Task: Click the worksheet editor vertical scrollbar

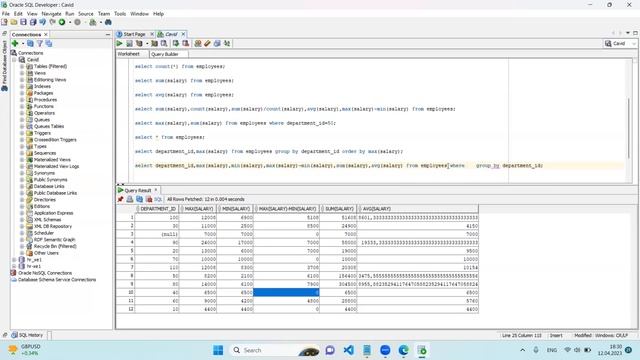Action: tap(629, 128)
